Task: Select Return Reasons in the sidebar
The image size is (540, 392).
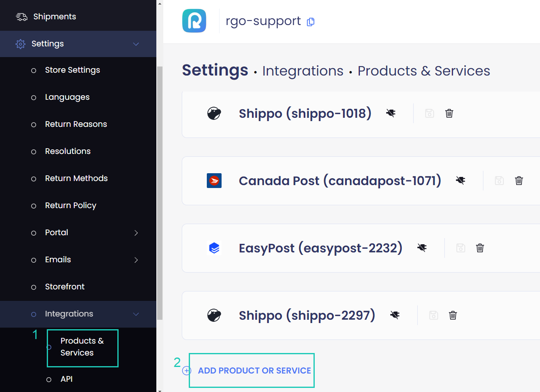Action: [x=76, y=124]
